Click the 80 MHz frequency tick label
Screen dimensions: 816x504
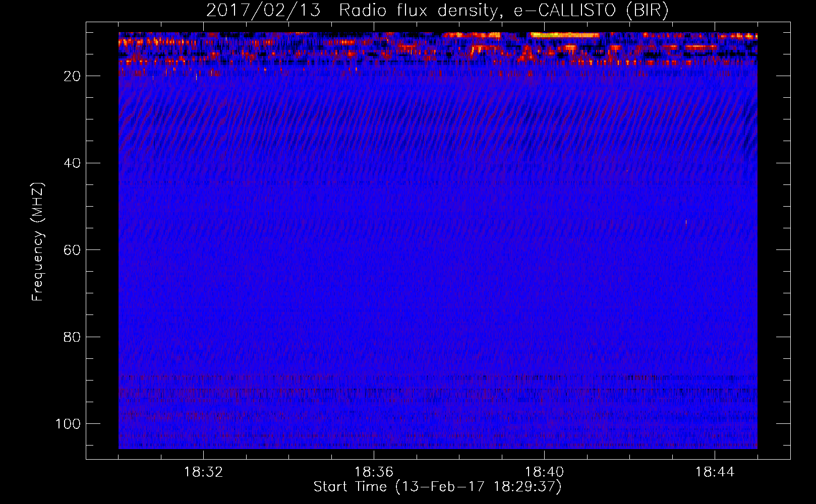[73, 337]
